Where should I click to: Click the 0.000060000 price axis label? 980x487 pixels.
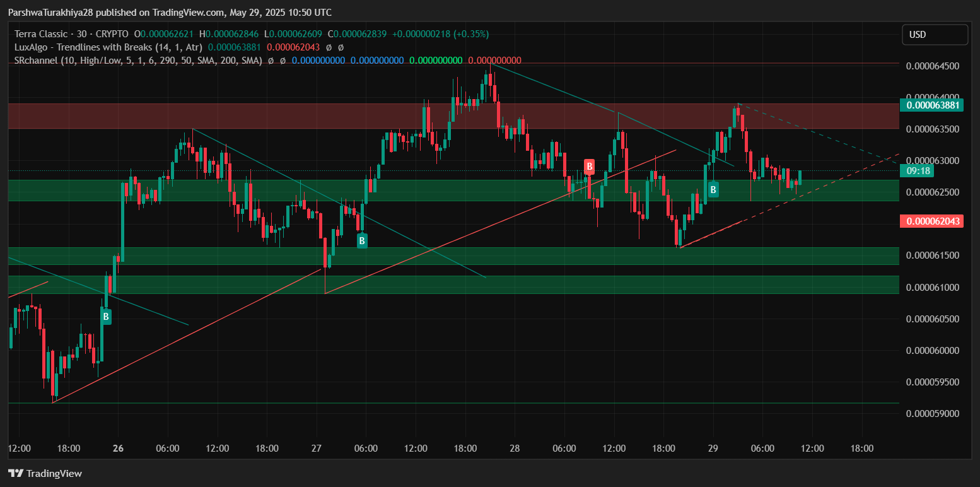coord(932,350)
